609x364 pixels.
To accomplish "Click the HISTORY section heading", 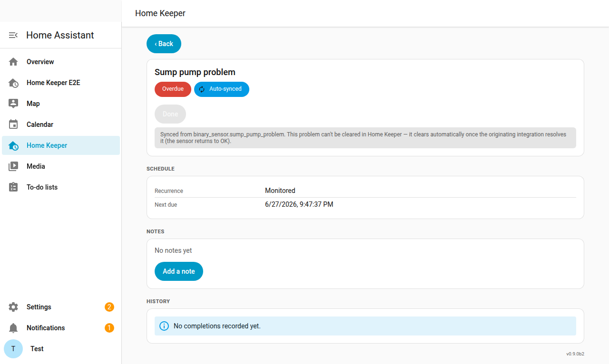I will pyautogui.click(x=158, y=301).
